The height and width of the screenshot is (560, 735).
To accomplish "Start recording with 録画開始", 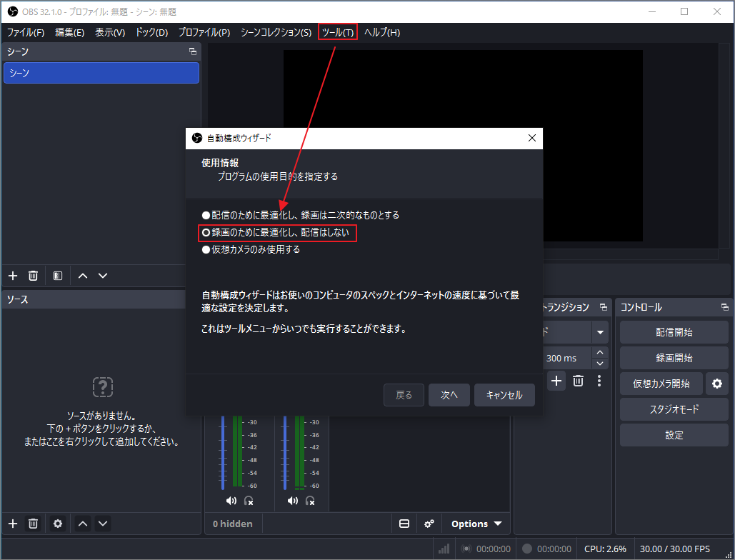I will point(674,357).
